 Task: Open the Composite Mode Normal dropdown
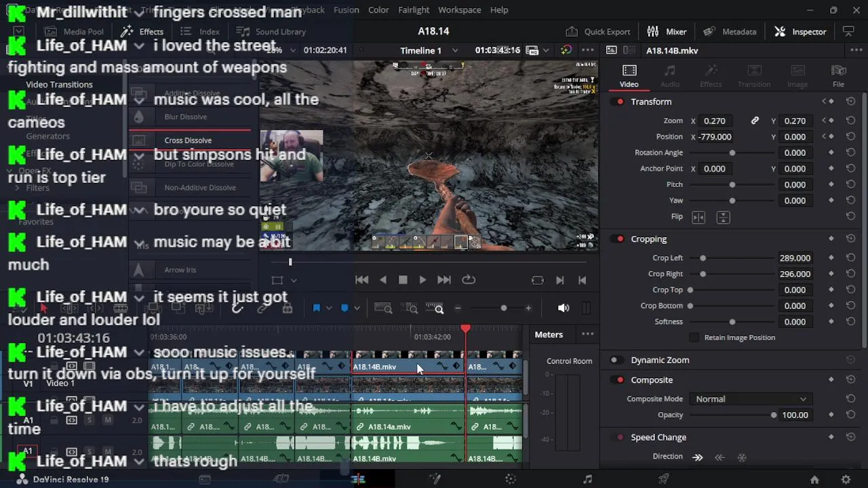click(751, 399)
